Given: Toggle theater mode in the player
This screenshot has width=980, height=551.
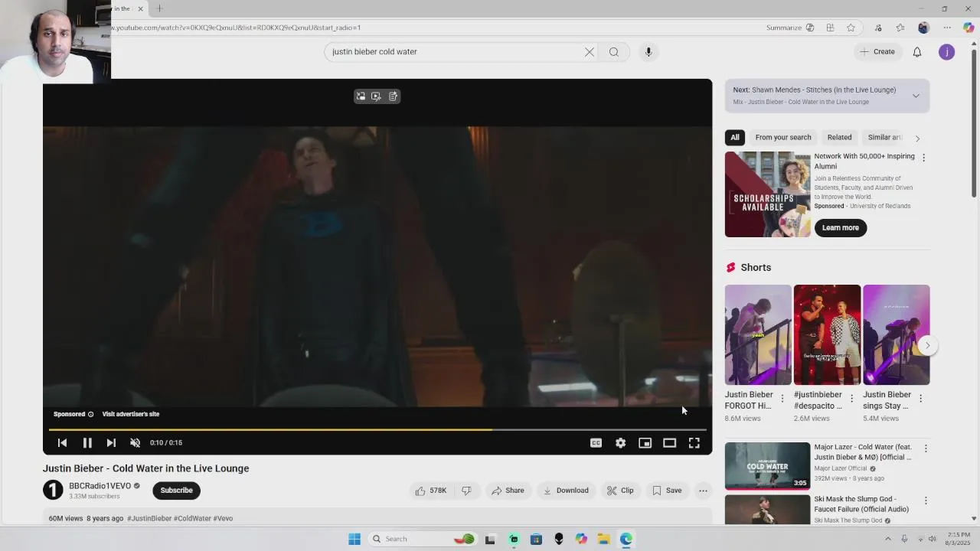Looking at the screenshot, I should tap(669, 442).
